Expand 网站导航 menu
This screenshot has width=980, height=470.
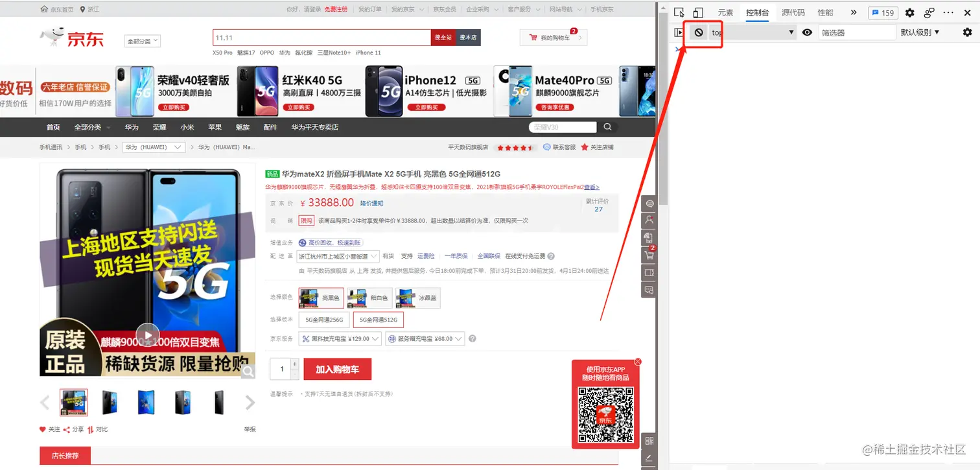pos(565,9)
